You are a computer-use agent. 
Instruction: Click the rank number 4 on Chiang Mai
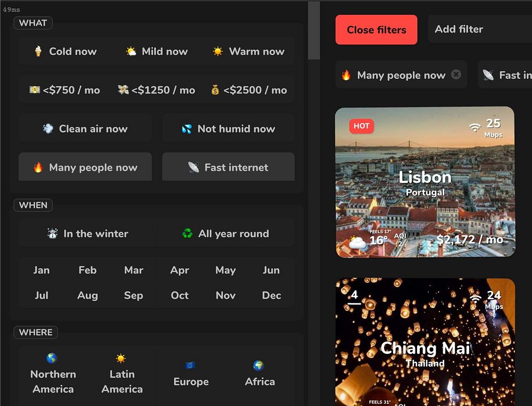coord(354,295)
